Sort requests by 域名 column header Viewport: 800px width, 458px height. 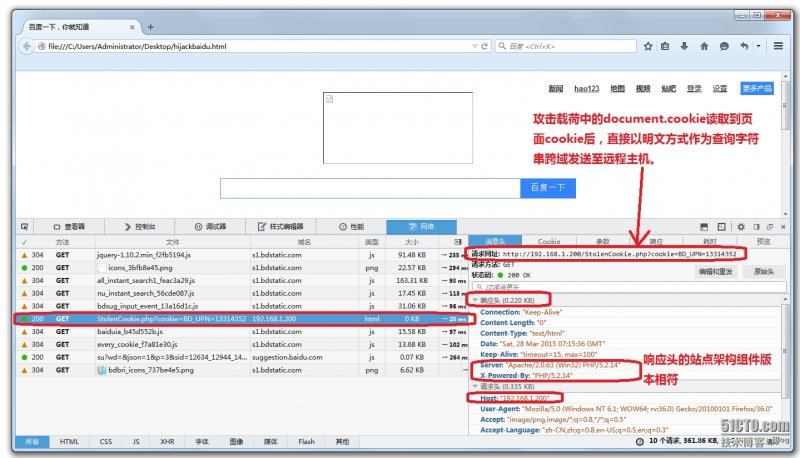305,242
